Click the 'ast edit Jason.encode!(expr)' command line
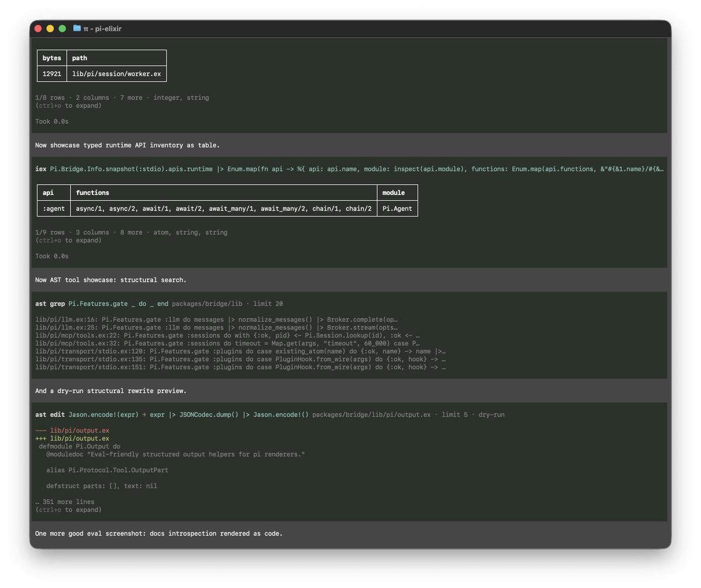701x588 pixels. pos(270,414)
